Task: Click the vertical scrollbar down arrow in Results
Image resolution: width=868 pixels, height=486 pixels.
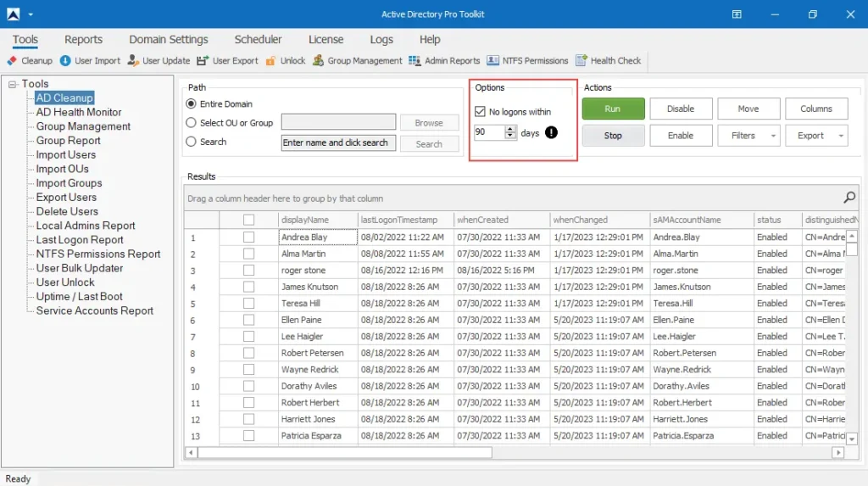Action: 852,439
